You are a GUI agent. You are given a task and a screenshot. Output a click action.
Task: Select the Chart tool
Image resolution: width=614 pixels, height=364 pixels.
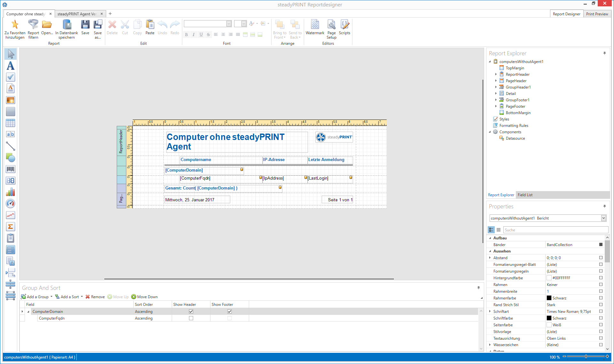(11, 192)
